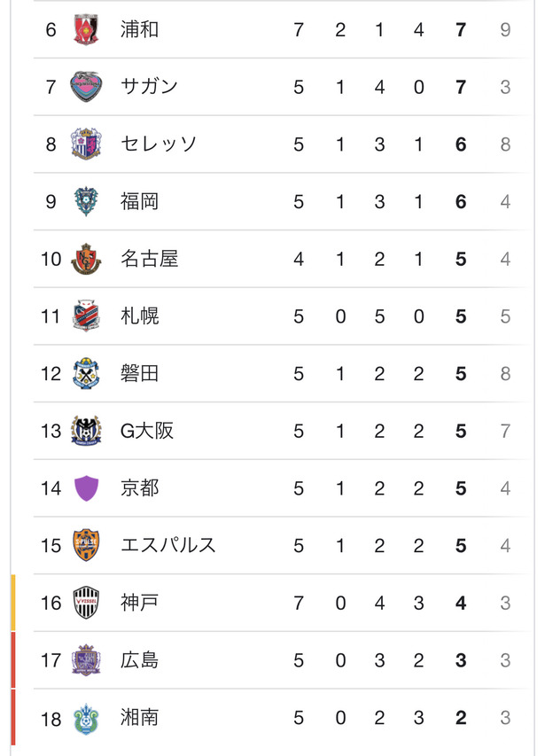The image size is (545, 756).
Task: Open the Shonan Bellmare green crest
Action: point(86,719)
